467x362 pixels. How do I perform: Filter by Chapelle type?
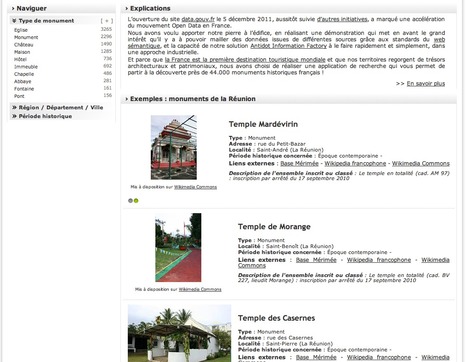click(24, 74)
